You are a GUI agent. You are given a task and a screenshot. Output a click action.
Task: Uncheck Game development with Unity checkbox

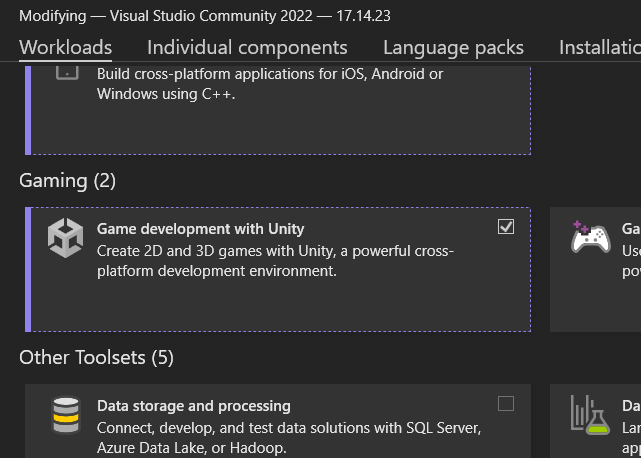[506, 227]
